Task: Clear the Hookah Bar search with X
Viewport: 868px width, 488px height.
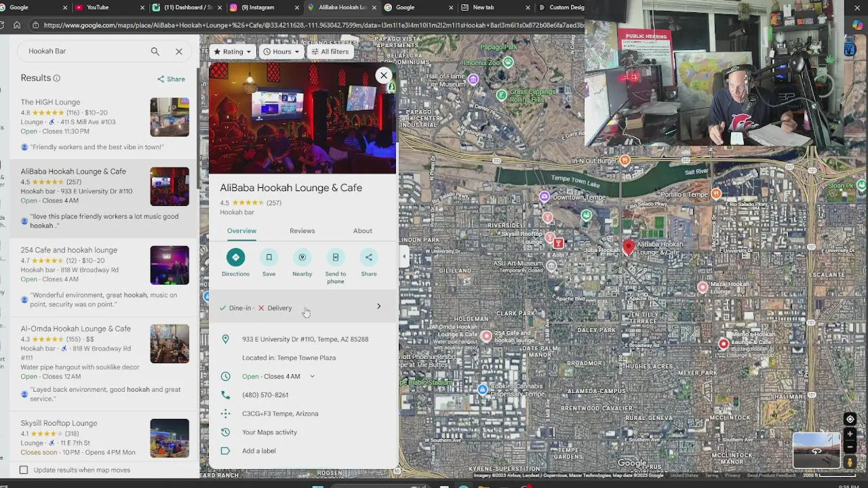Action: [179, 52]
